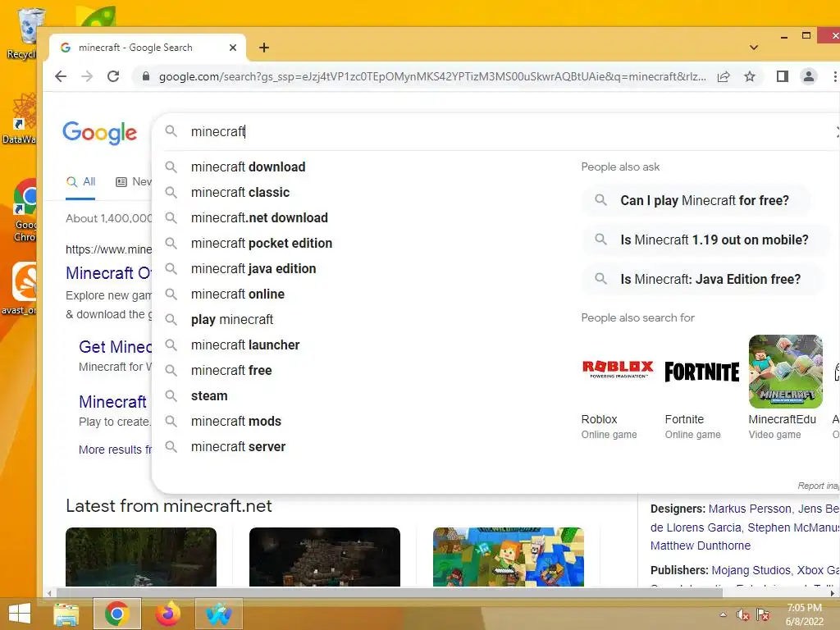
Task: Click the magnifier icon in search box
Action: (171, 131)
